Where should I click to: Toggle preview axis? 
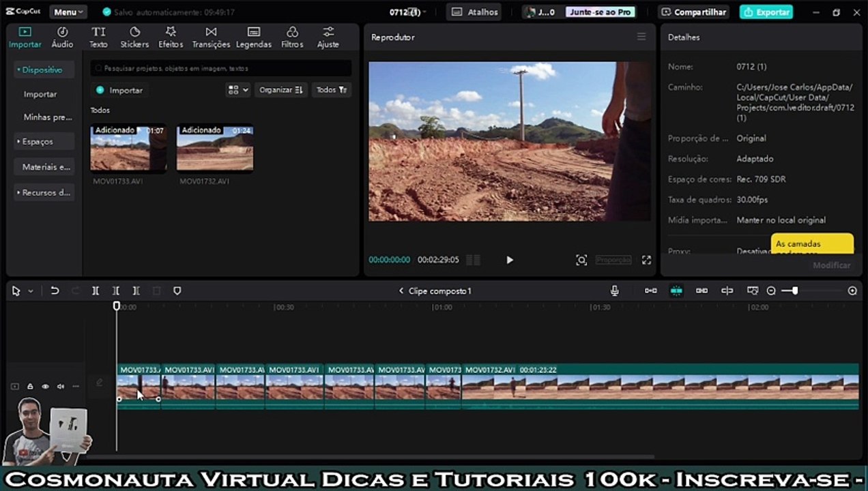click(x=727, y=291)
